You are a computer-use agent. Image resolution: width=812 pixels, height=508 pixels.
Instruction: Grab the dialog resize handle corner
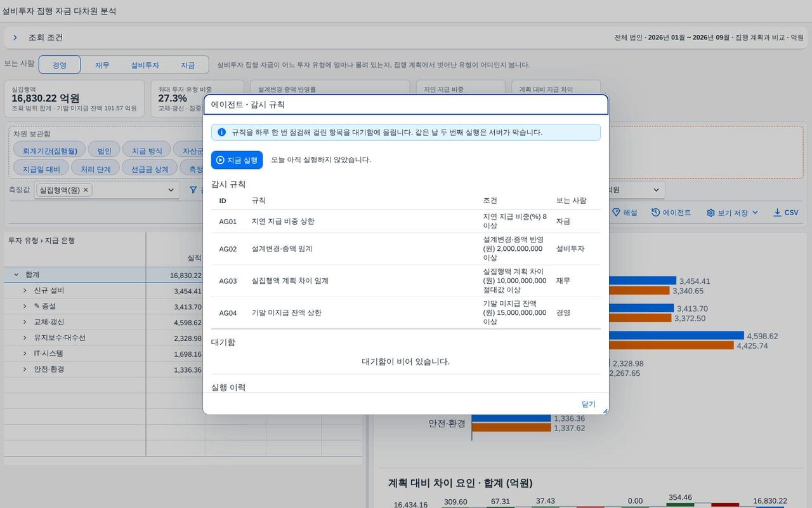coord(605,411)
